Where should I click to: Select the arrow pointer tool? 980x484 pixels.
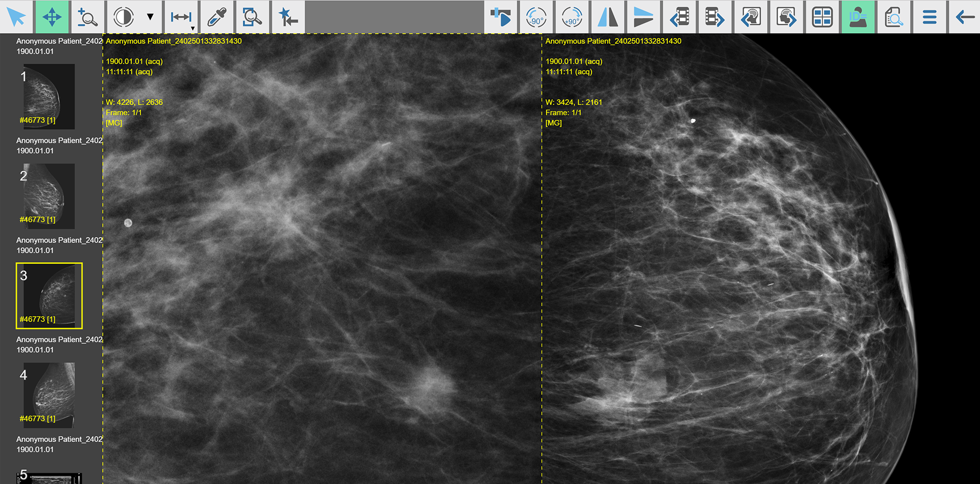[17, 17]
